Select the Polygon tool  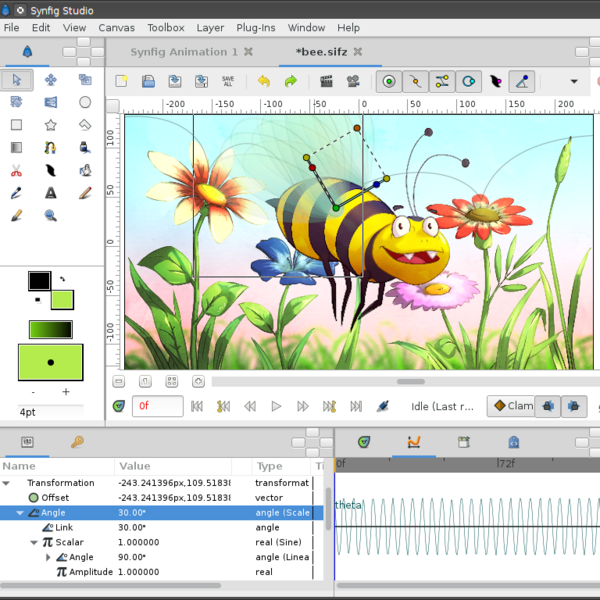click(x=85, y=125)
